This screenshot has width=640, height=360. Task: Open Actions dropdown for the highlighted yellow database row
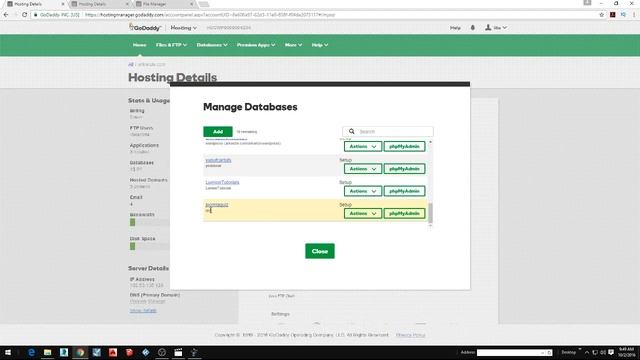coord(362,213)
